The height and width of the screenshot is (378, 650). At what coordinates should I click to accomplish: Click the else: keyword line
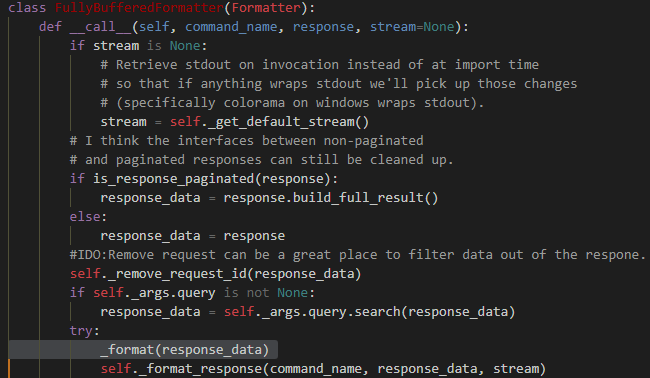pos(88,217)
